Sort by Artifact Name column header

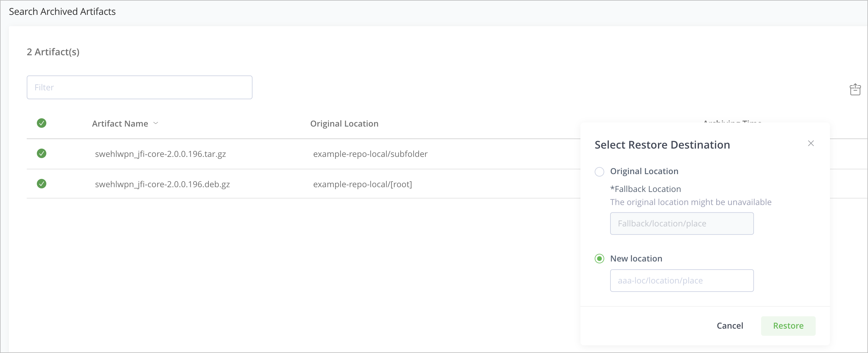[x=120, y=124]
